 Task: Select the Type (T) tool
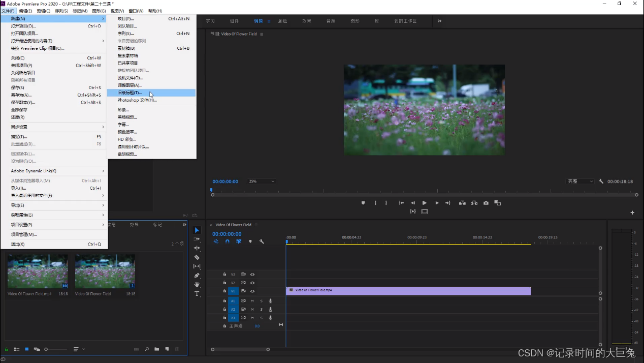pos(197,294)
